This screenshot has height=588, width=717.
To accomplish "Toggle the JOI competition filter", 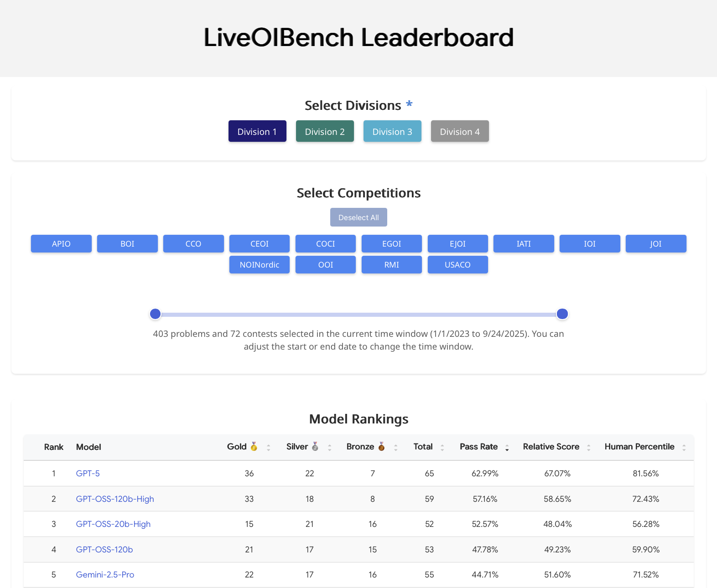I will pyautogui.click(x=656, y=243).
